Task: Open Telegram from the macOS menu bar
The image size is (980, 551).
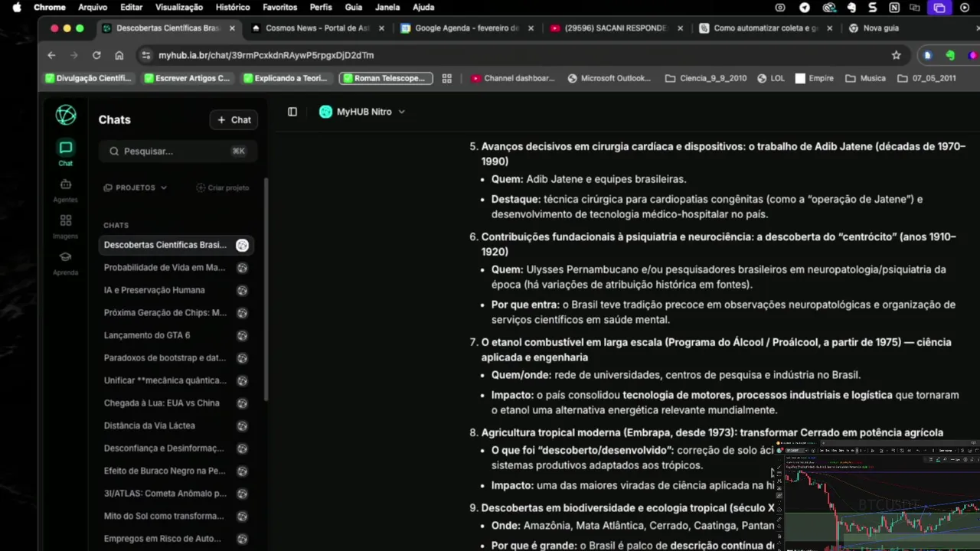Action: [805, 8]
